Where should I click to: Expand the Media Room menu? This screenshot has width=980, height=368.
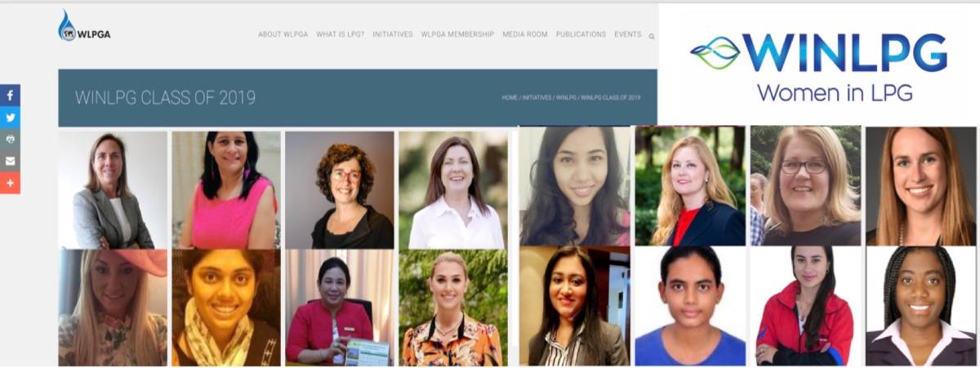click(525, 34)
